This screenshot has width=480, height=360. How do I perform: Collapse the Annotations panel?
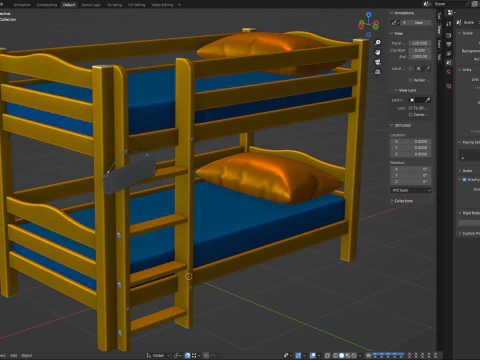tap(392, 13)
